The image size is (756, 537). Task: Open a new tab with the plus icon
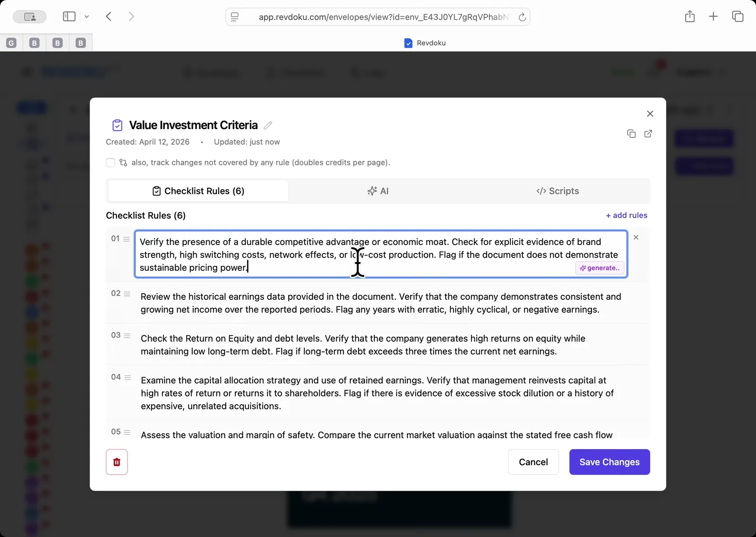tap(713, 16)
